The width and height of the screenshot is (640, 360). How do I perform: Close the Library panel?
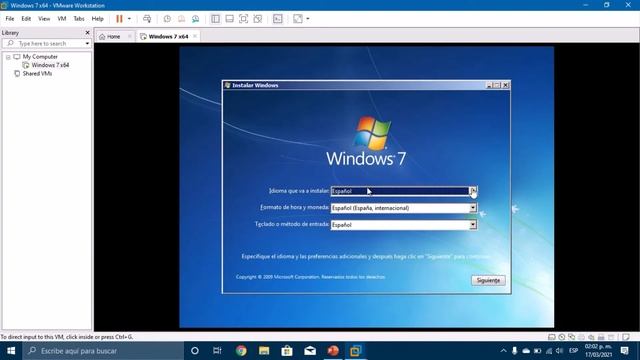point(87,33)
